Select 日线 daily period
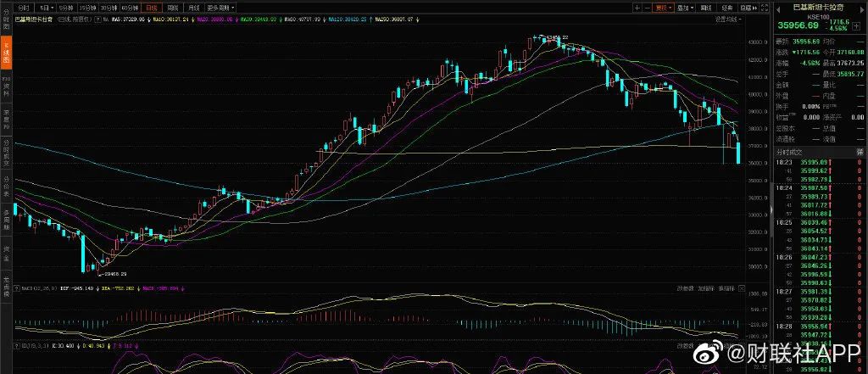The height and width of the screenshot is (374, 868). [151, 8]
